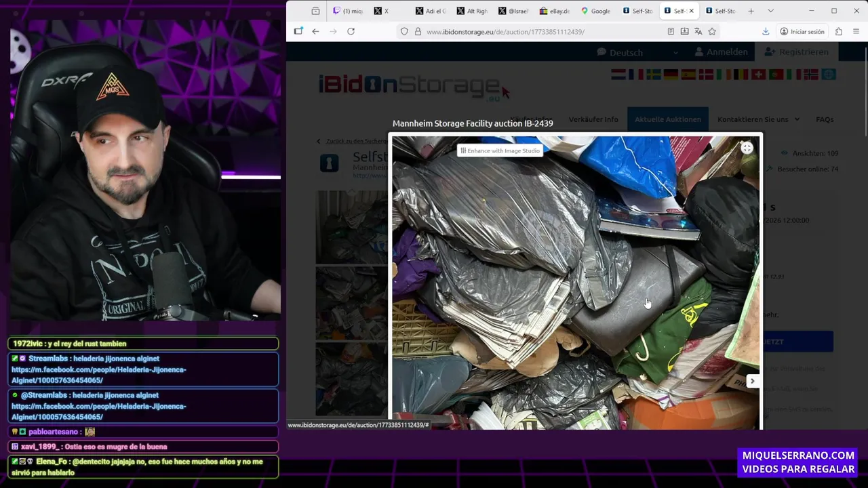Open the FAQs menu item
Viewport: 868px width, 488px height.
(x=825, y=119)
